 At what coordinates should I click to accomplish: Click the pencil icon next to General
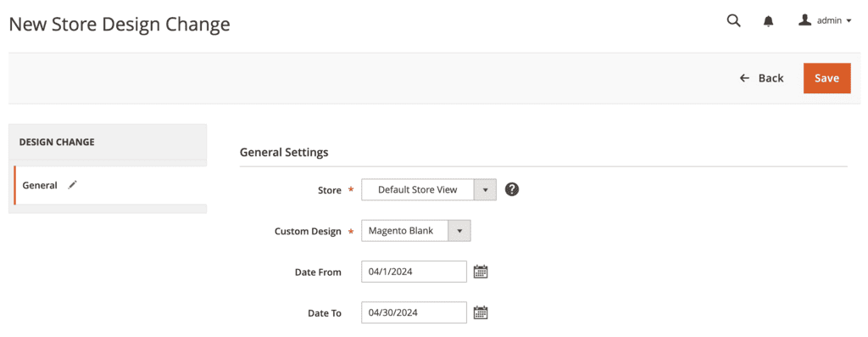coord(72,185)
